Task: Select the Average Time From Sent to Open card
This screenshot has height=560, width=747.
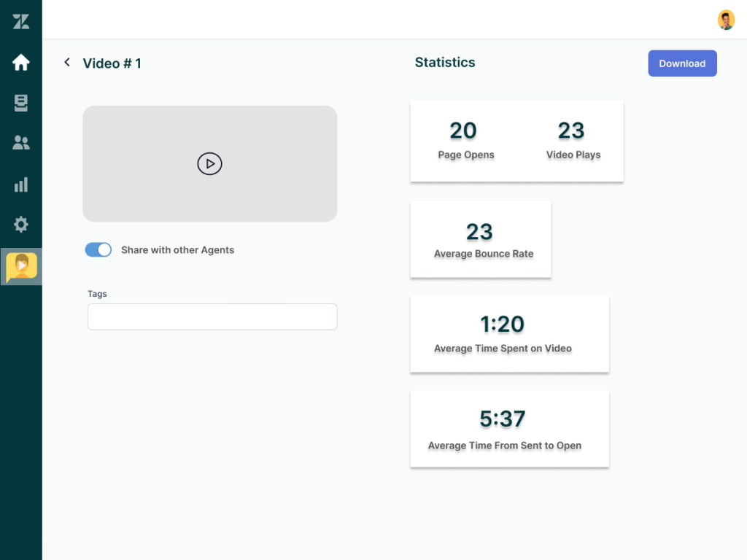Action: click(509, 429)
